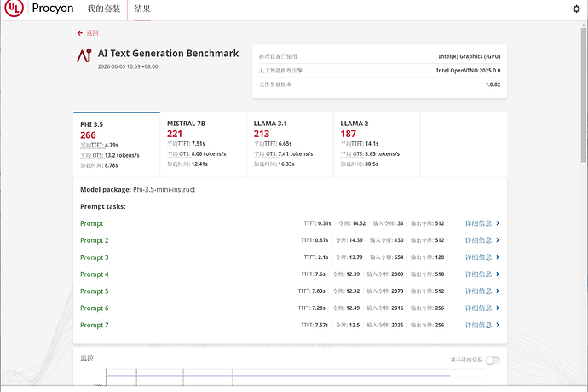Click the chevron arrow for Prompt 1

click(498, 223)
